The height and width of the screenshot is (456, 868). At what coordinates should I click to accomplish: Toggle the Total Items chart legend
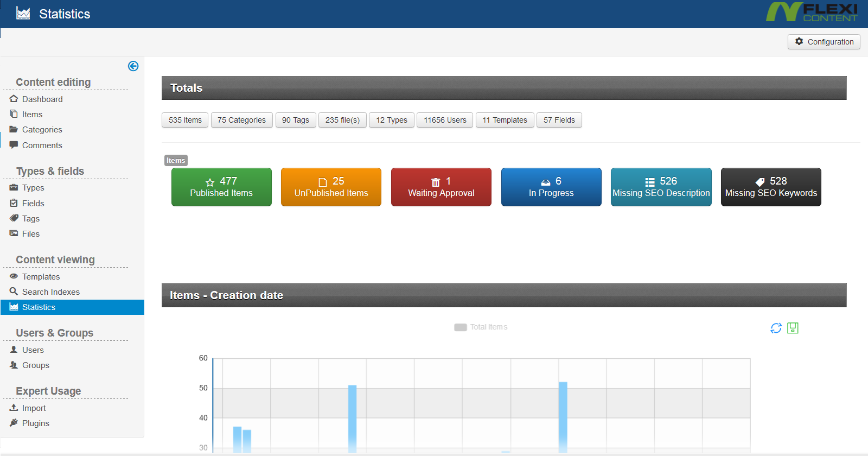pos(481,327)
